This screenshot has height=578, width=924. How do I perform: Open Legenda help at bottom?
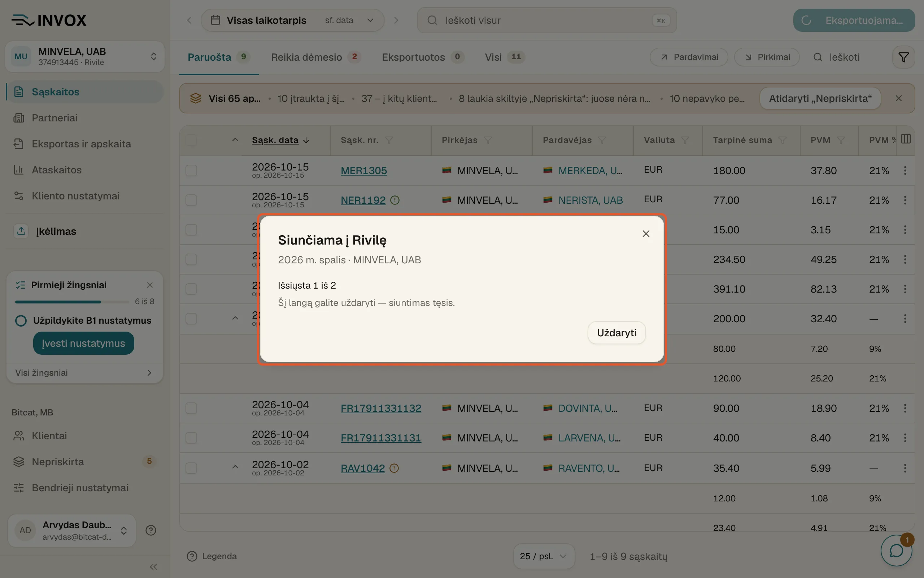click(212, 556)
